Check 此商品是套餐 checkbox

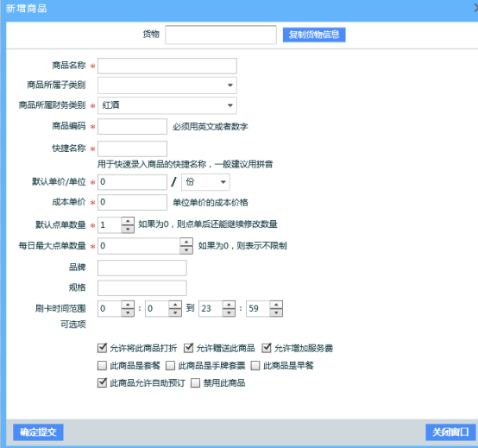point(102,365)
